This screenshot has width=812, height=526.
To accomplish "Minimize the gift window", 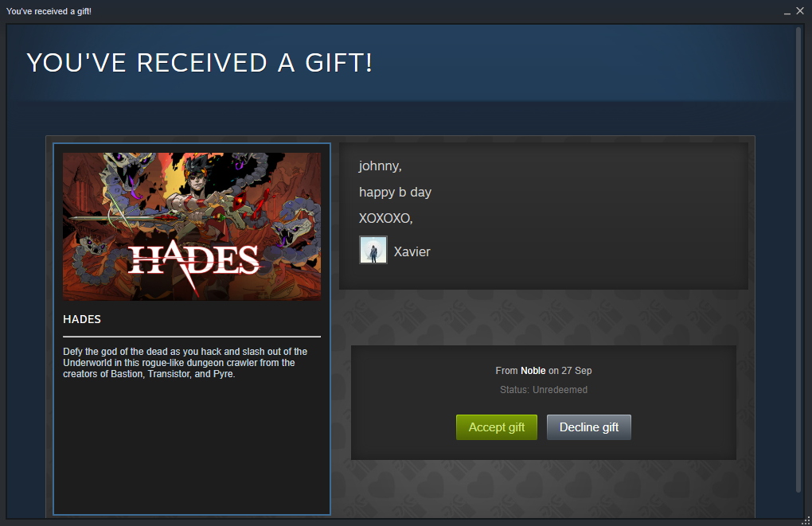I will tap(787, 11).
